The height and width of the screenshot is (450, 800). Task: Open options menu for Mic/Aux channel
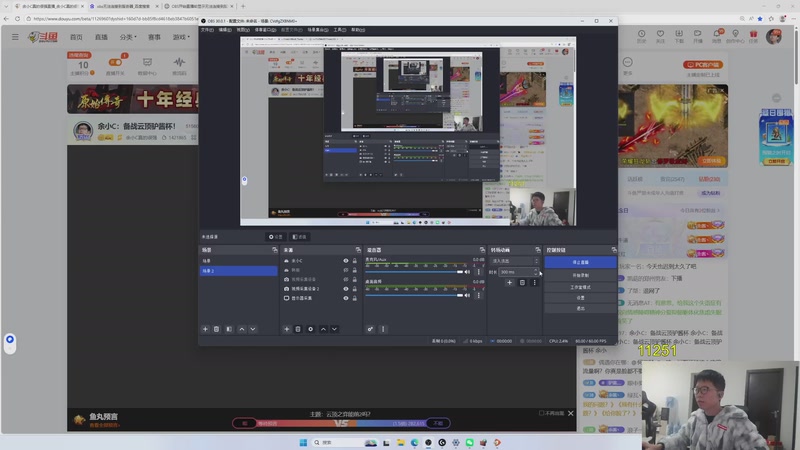pos(478,272)
